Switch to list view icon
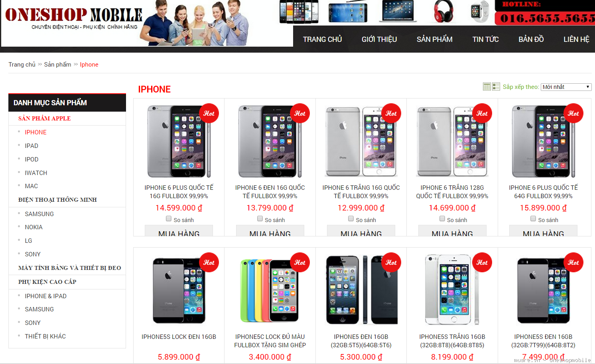The width and height of the screenshot is (595, 364). point(496,87)
